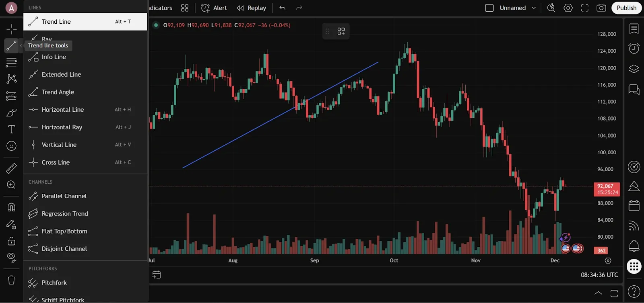
Task: Open the time axis settings gear
Action: click(x=608, y=261)
